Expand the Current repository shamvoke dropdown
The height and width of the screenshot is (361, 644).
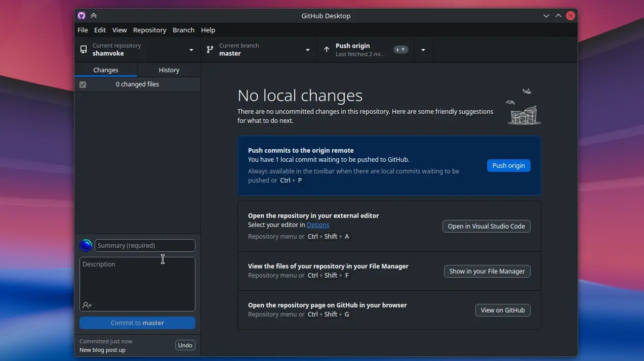(x=138, y=50)
